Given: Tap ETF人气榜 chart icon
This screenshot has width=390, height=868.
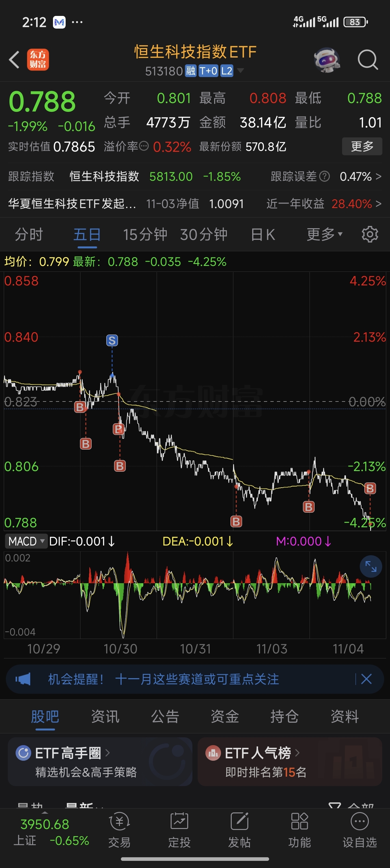Looking at the screenshot, I should 213,753.
